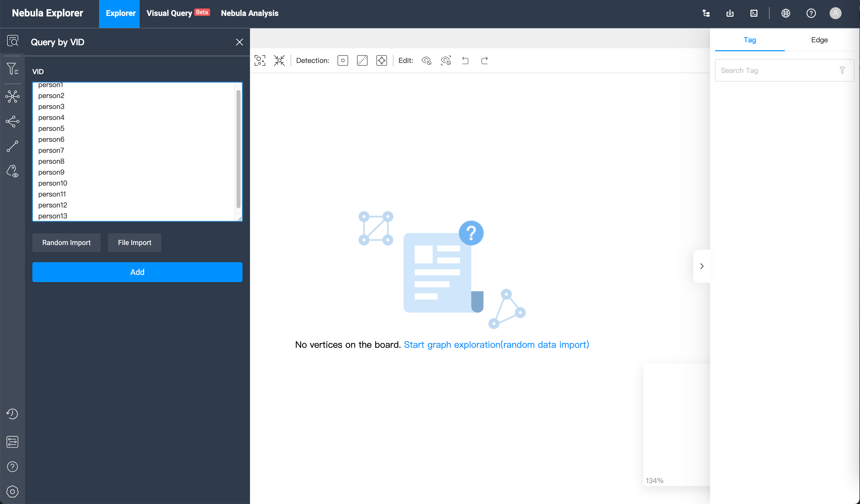
Task: Click person10 in the VID list
Action: tap(53, 183)
